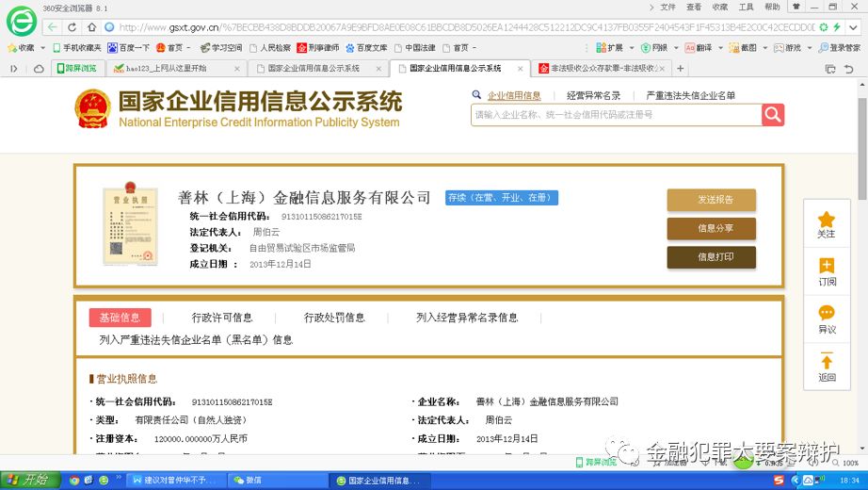Click the enterprise name search input field

point(616,115)
